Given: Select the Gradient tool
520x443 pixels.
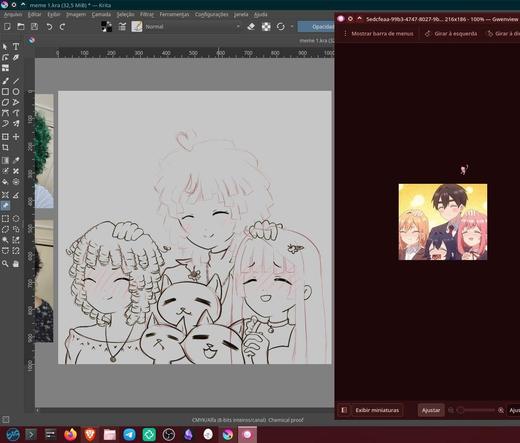Looking at the screenshot, I should [5, 160].
